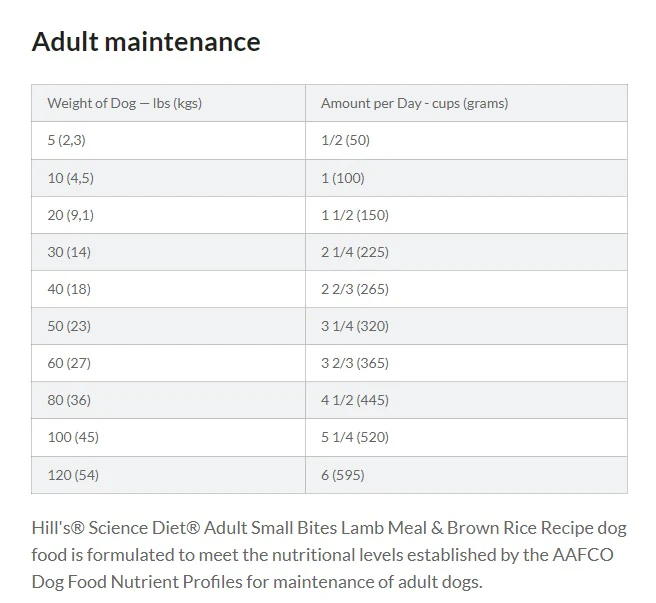Image resolution: width=656 pixels, height=603 pixels.
Task: Click the Adult maintenance heading
Action: (146, 42)
